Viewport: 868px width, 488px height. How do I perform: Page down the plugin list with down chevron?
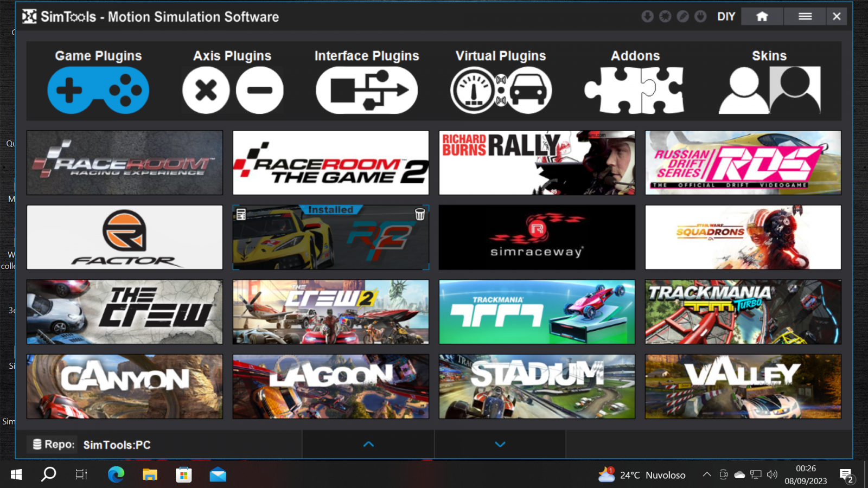click(x=500, y=444)
